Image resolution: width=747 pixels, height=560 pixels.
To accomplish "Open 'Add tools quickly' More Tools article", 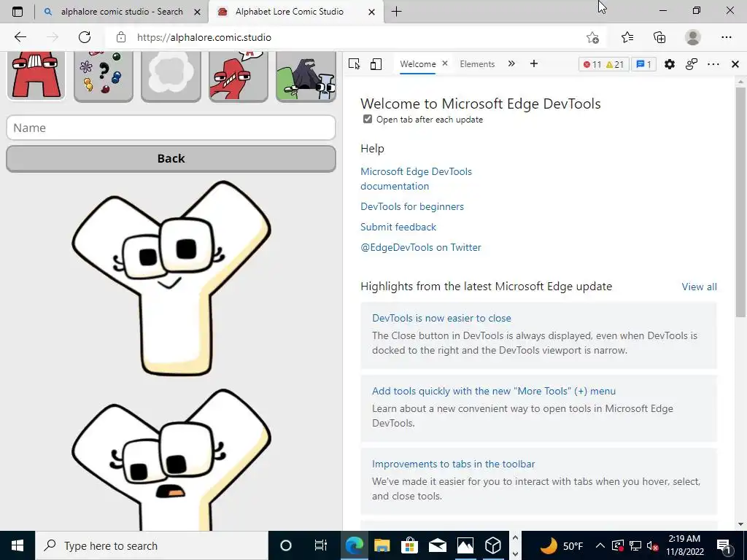I will click(x=494, y=391).
